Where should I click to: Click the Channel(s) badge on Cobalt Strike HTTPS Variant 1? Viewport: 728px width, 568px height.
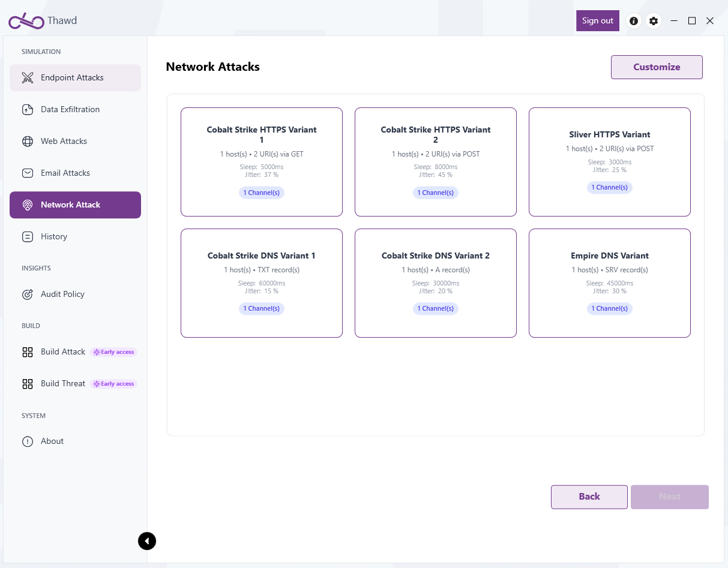coord(262,193)
